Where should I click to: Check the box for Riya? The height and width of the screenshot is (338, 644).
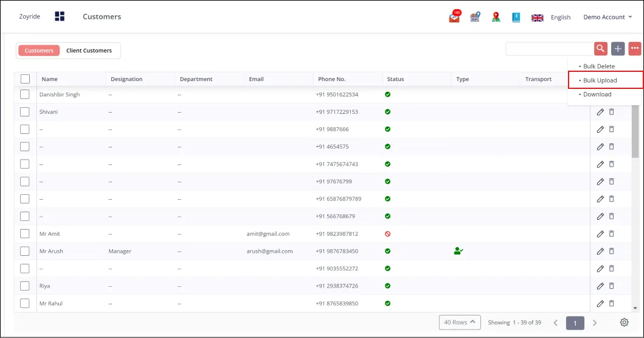[x=25, y=286]
